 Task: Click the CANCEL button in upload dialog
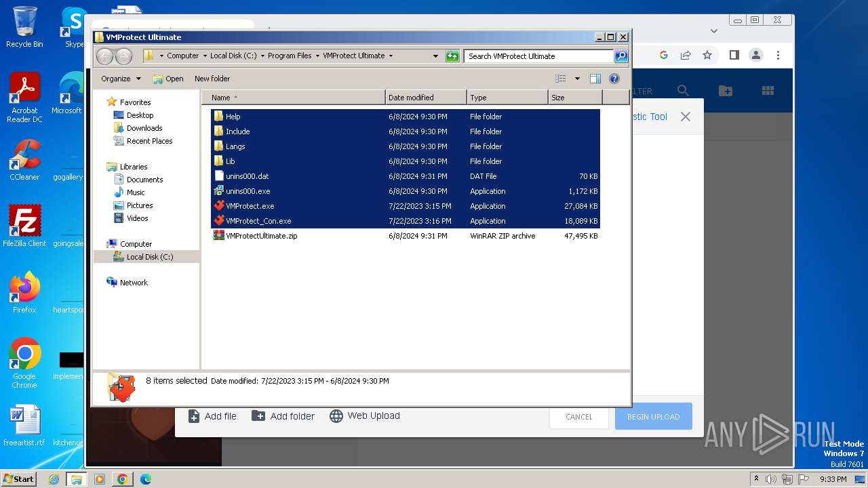(x=579, y=417)
